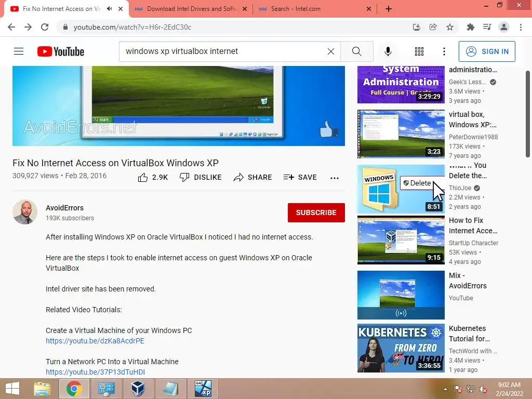This screenshot has height=399, width=532.
Task: Open media controls icon in Chrome toolbar
Action: 487,27
